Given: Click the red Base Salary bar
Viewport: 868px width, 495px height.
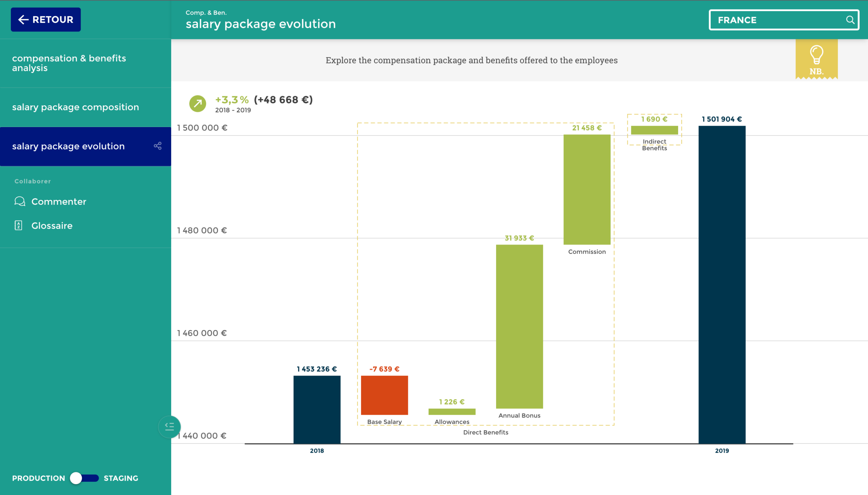Looking at the screenshot, I should [x=384, y=395].
